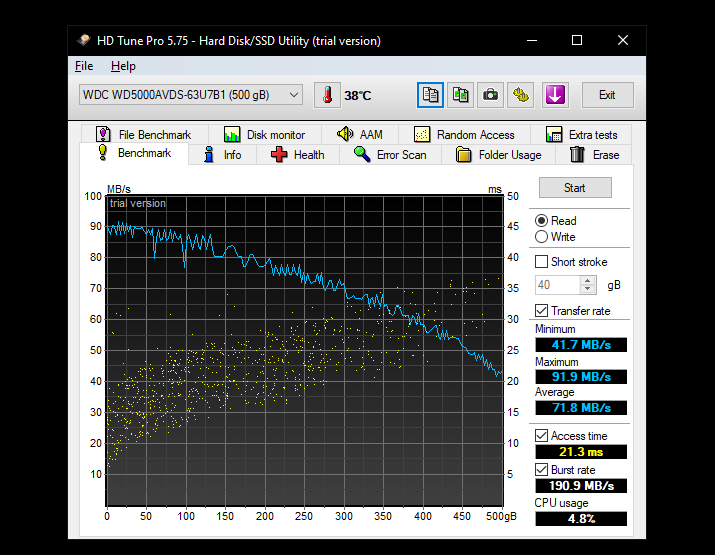Select the Write radio button
The width and height of the screenshot is (715, 555).
click(541, 237)
